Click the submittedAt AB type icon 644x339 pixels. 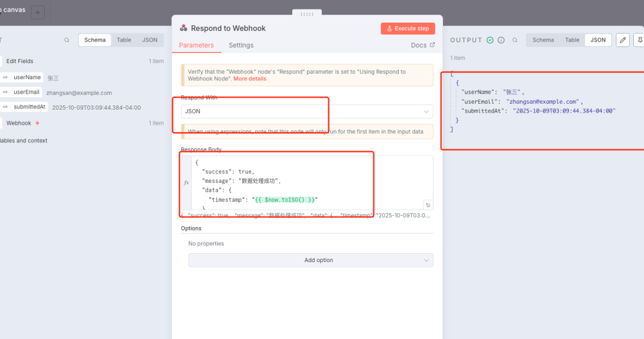5,107
